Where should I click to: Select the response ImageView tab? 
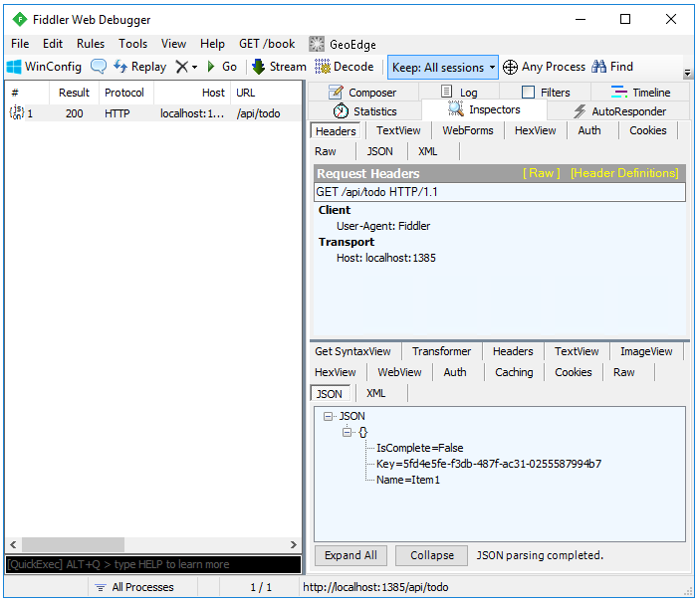tap(646, 351)
